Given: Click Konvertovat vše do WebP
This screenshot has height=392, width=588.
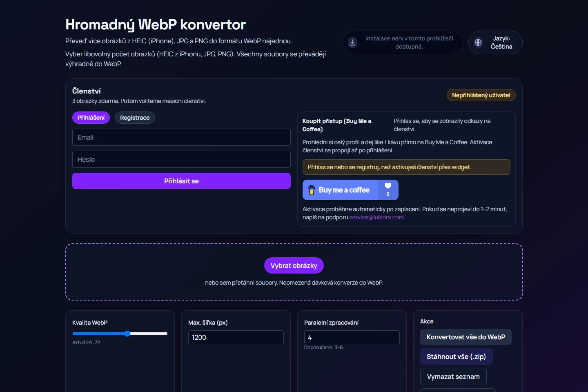Looking at the screenshot, I should [x=466, y=337].
